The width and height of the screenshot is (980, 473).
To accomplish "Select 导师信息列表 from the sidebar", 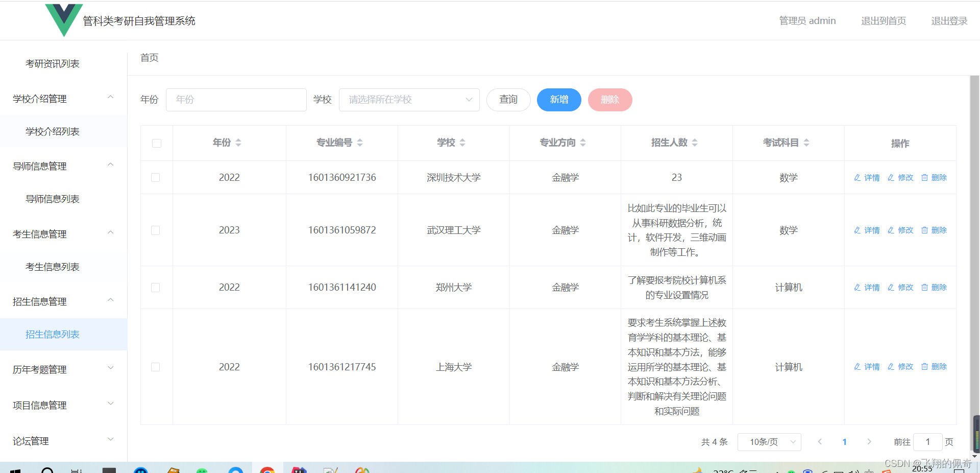I will (53, 199).
